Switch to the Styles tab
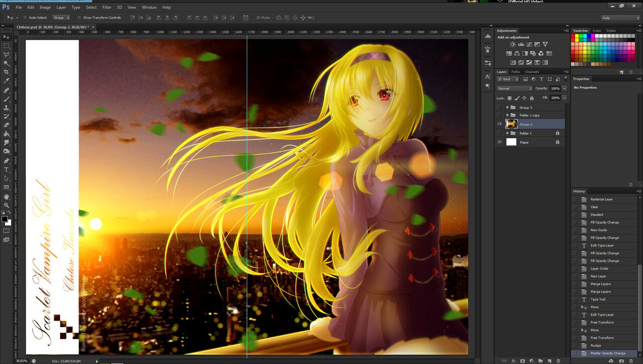 [611, 31]
